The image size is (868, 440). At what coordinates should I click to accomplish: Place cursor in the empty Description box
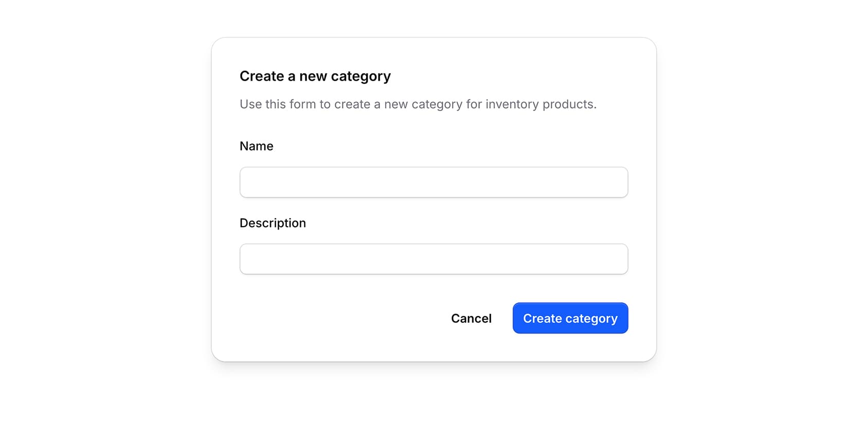pos(433,259)
